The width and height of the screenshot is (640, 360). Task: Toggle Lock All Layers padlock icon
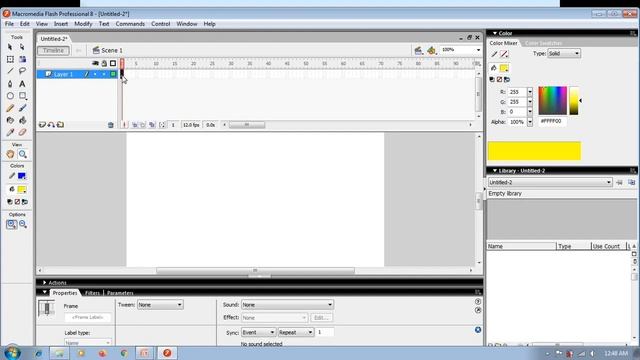104,63
